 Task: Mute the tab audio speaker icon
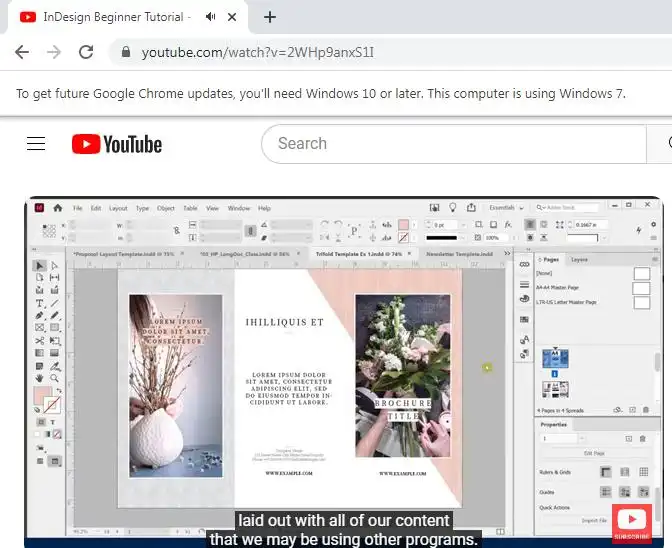coord(210,17)
